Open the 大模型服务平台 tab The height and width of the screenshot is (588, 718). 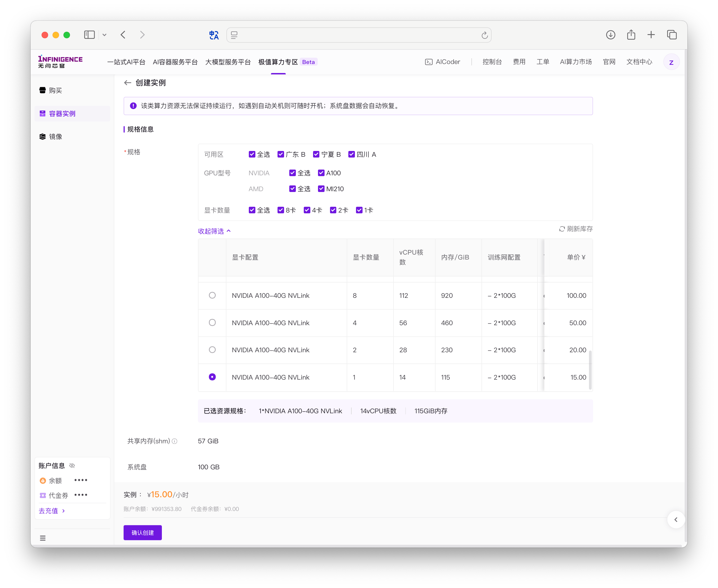[228, 62]
